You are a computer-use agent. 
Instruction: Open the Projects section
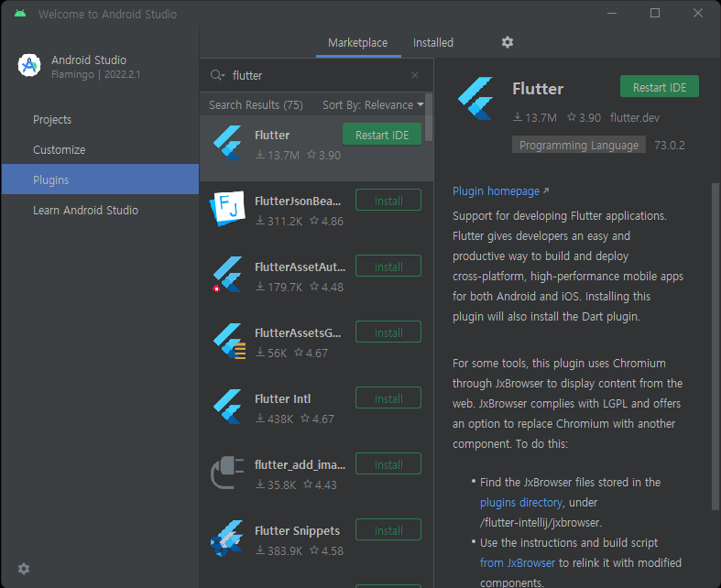(x=100, y=120)
